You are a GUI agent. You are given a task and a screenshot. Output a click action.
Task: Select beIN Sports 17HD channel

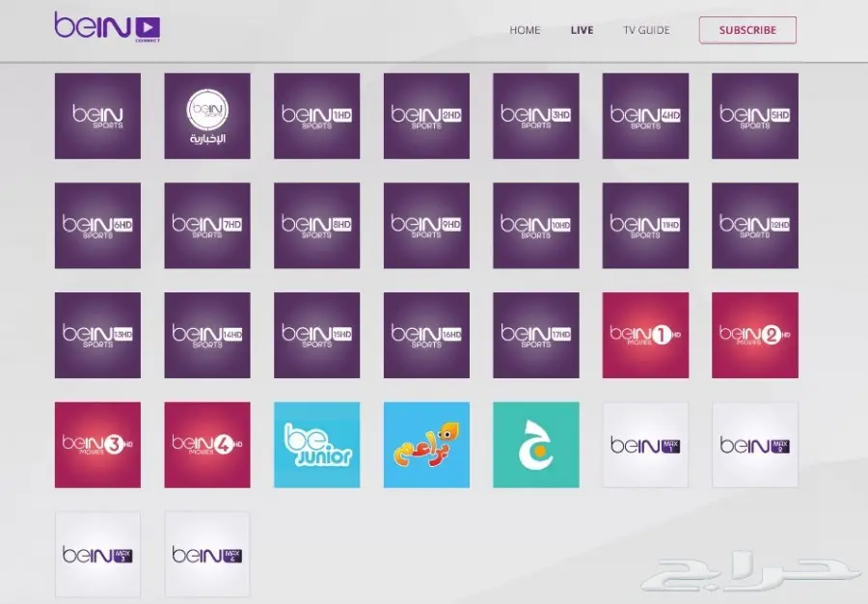(x=535, y=335)
